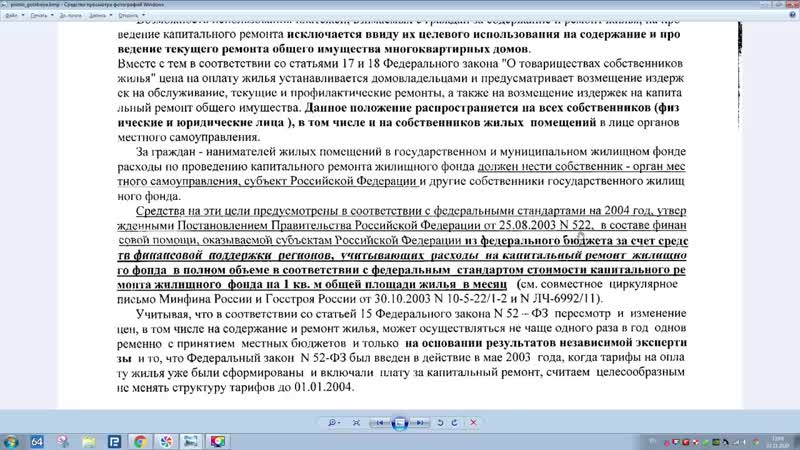
Task: Rotate the image counterclockwise
Action: click(440, 422)
